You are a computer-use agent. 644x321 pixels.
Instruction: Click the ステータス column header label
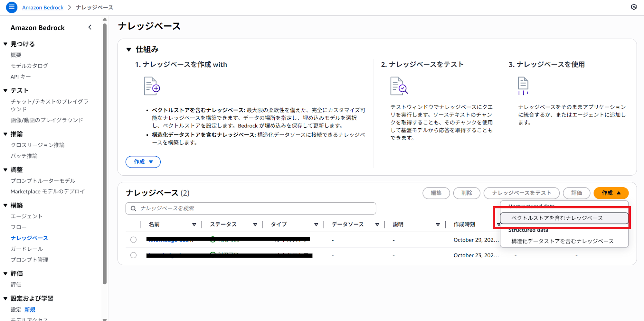(x=223, y=225)
